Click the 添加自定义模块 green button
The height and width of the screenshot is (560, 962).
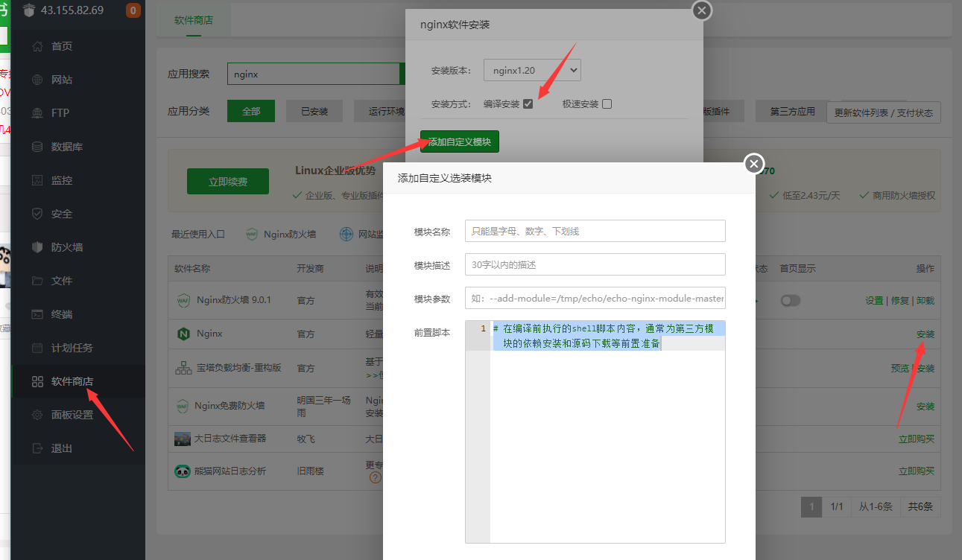[x=460, y=141]
